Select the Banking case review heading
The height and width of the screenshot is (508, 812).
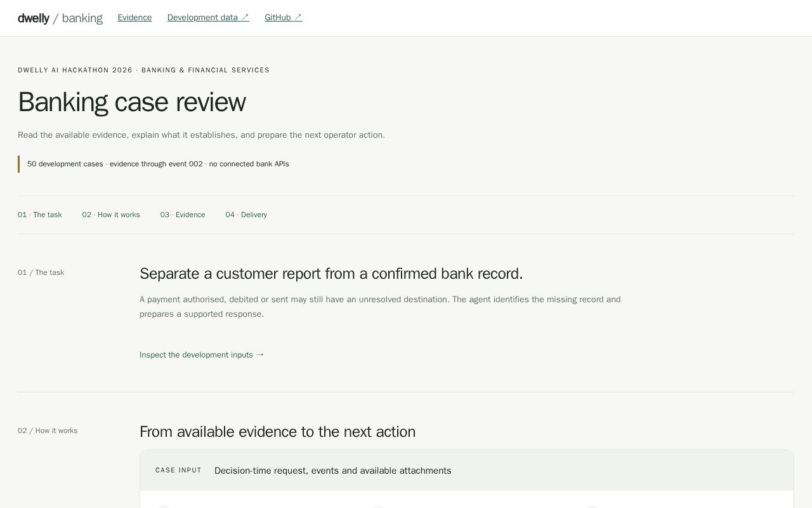point(132,102)
